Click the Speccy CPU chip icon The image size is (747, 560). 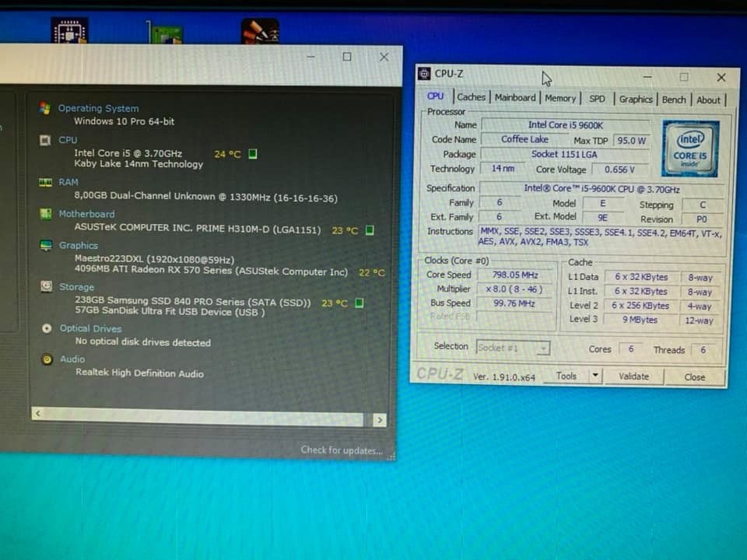coord(45,140)
